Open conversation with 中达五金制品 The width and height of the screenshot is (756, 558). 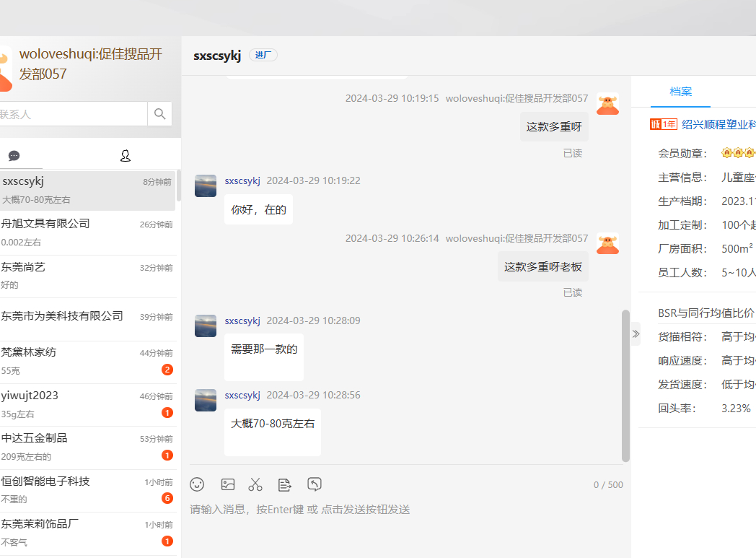[x=88, y=448]
